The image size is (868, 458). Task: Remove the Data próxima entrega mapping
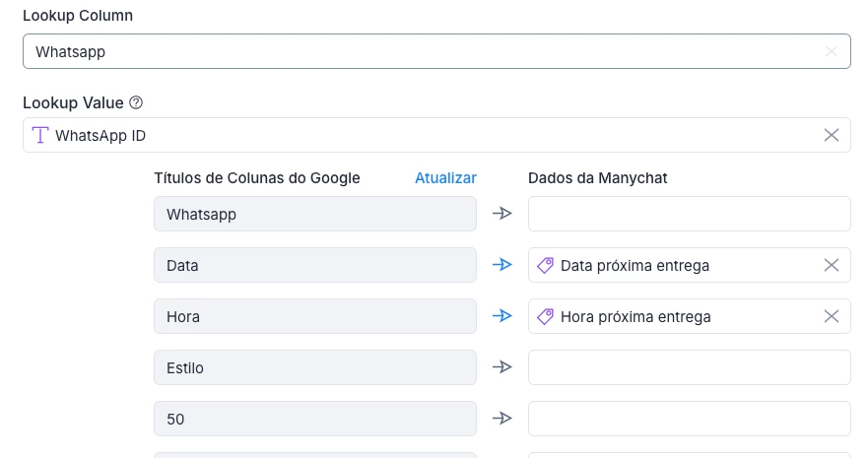pyautogui.click(x=831, y=265)
